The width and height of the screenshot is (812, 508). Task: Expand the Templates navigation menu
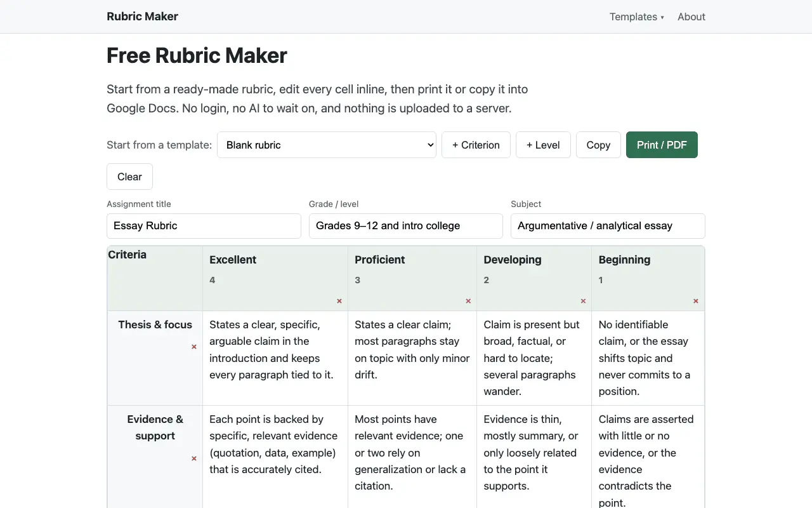pos(637,17)
